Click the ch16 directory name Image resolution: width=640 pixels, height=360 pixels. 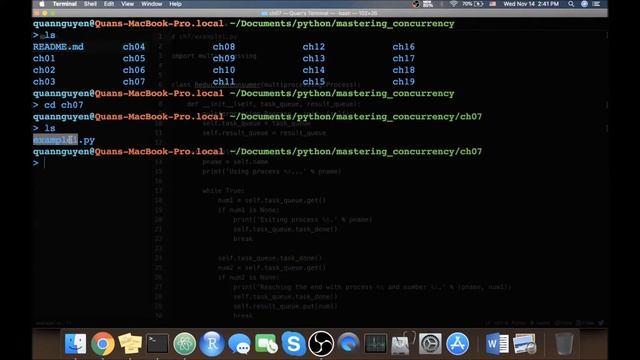[403, 47]
